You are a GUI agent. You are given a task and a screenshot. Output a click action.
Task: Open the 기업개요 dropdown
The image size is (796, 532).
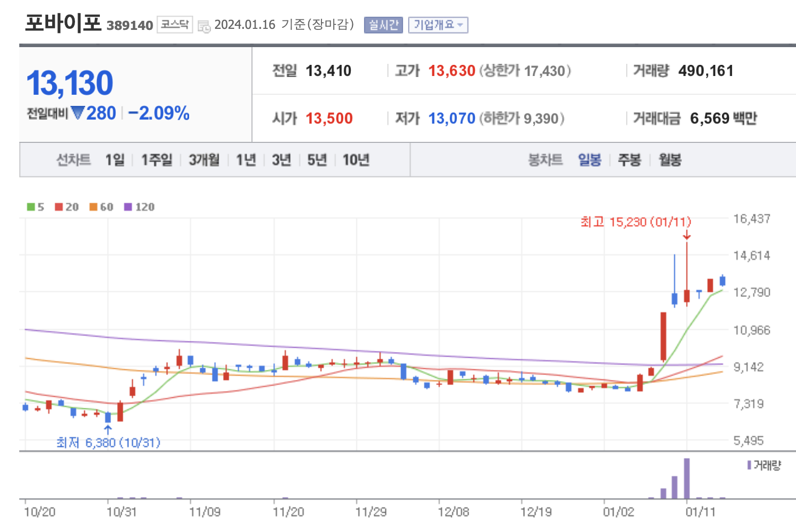coord(438,25)
